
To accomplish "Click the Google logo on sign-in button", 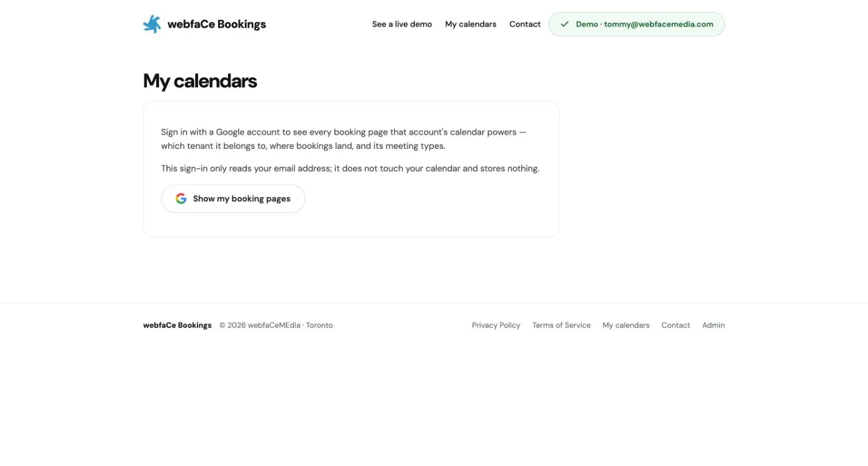I will click(x=181, y=199).
